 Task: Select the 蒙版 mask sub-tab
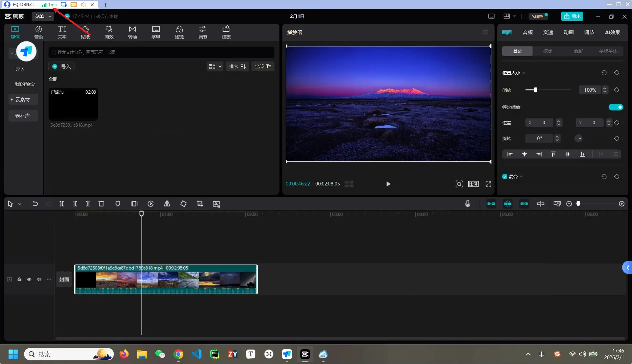578,51
